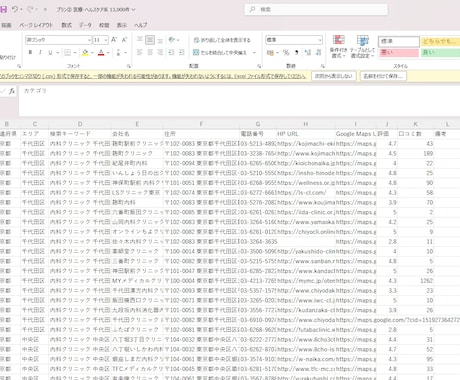This screenshot has height=380, width=460.
Task: Open conditional formatting (条件付き書式)
Action: [338, 47]
